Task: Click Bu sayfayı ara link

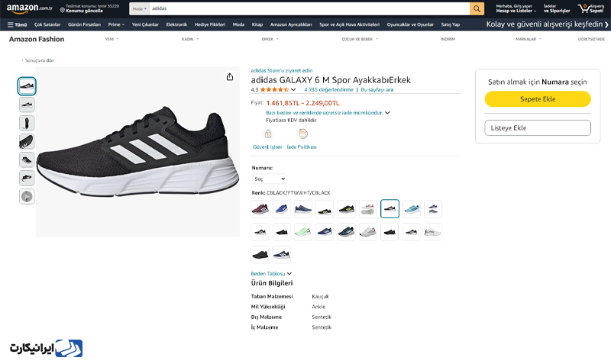Action: click(377, 89)
